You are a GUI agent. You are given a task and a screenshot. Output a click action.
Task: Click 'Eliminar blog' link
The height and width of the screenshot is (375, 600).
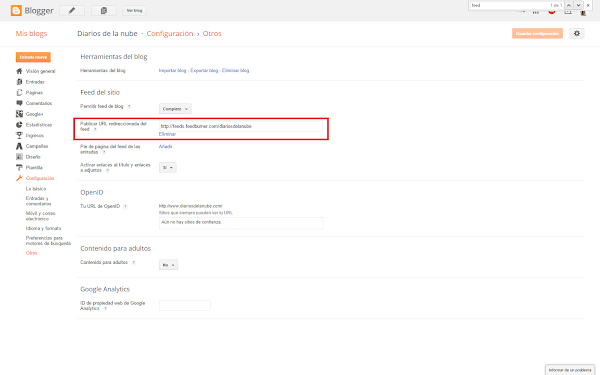point(235,70)
